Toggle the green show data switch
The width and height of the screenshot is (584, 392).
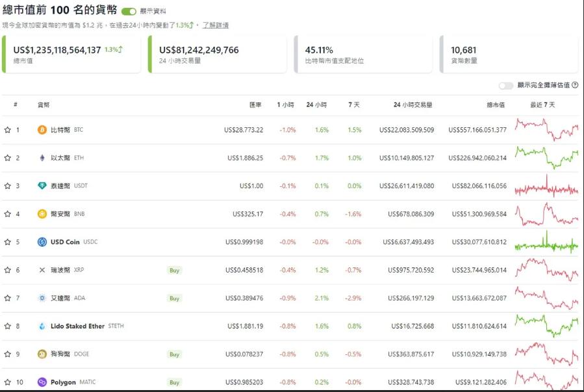point(129,12)
